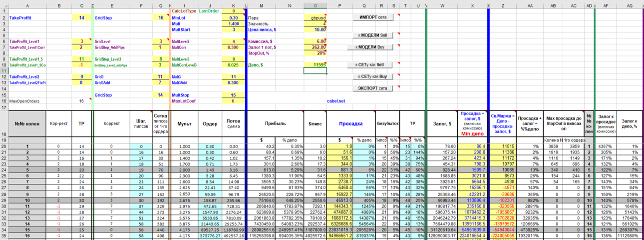Select column AG header
This screenshot has width=644, height=240.
pos(630,5)
